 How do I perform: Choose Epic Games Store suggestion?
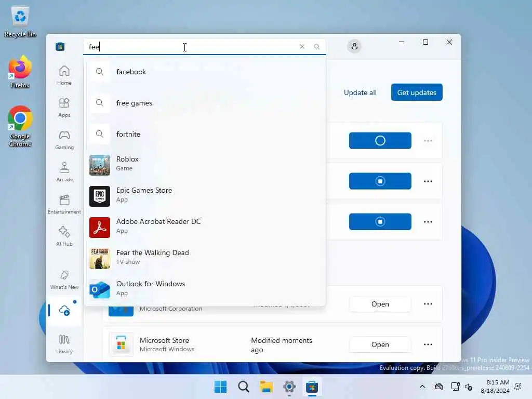click(x=205, y=196)
